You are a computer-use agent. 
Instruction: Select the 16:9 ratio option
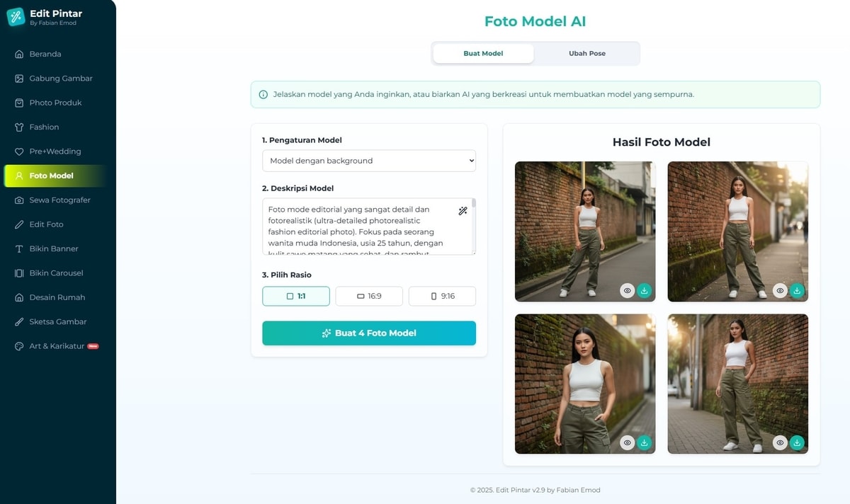click(x=369, y=296)
